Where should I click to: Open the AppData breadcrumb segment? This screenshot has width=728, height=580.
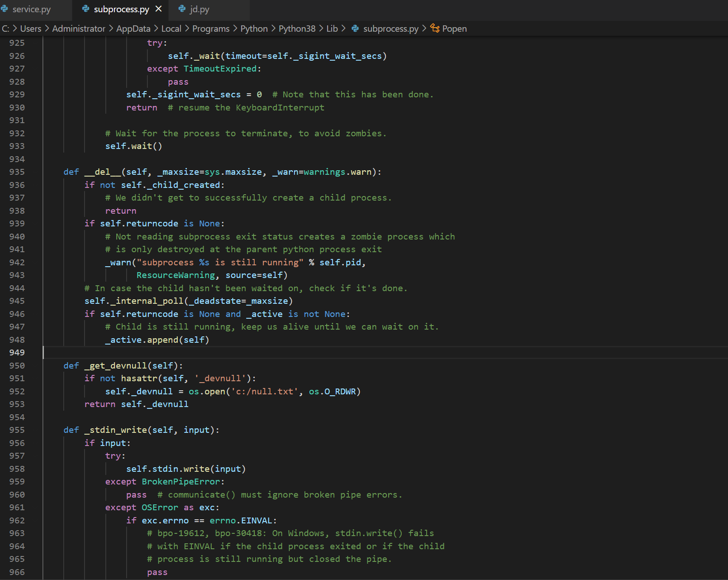[133, 29]
